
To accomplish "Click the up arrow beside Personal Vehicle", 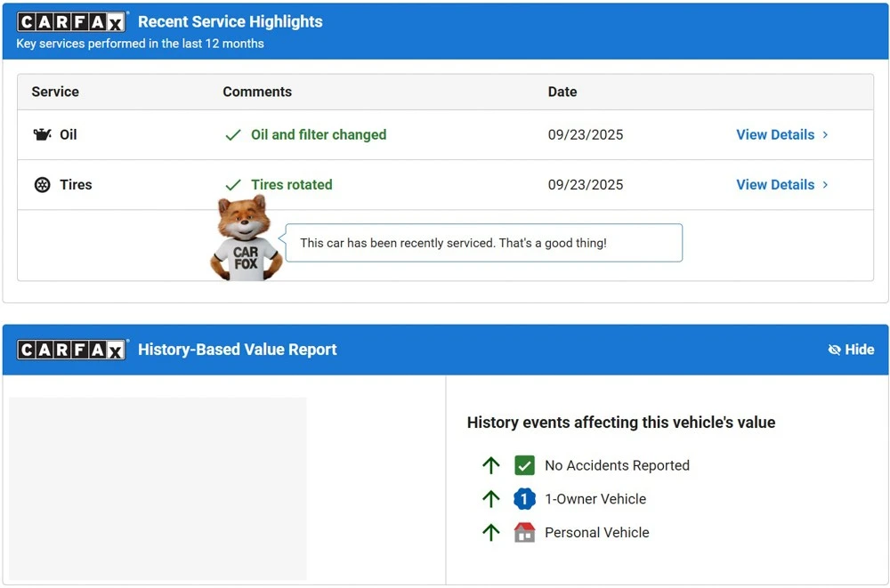I will point(491,532).
